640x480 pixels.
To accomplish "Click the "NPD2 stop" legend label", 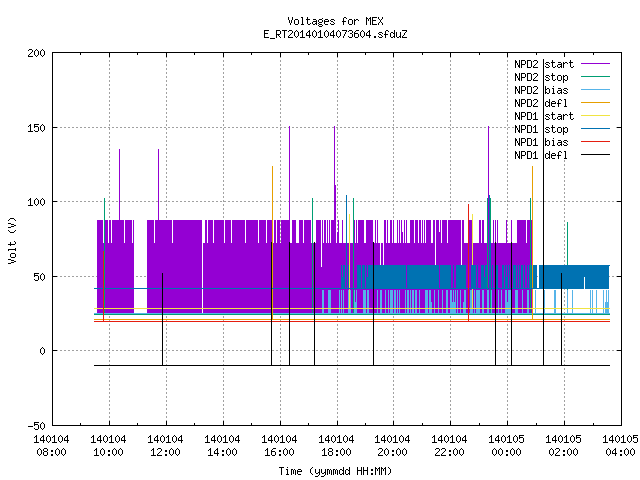I will coord(541,77).
